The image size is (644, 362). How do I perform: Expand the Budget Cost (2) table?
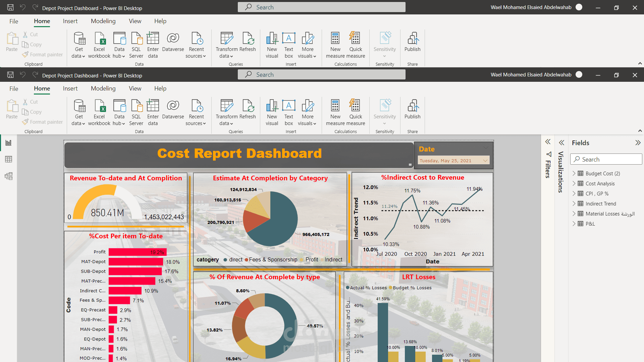tap(574, 173)
